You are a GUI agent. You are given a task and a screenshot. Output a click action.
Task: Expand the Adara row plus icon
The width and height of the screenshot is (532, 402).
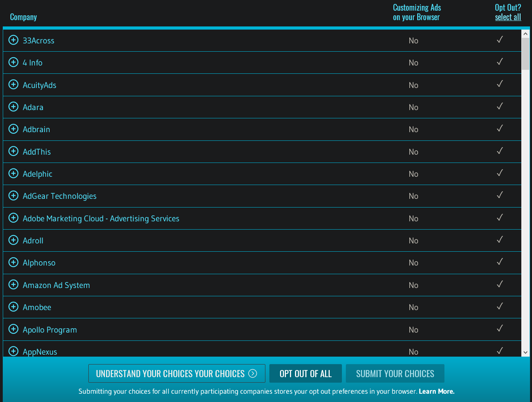click(x=13, y=107)
